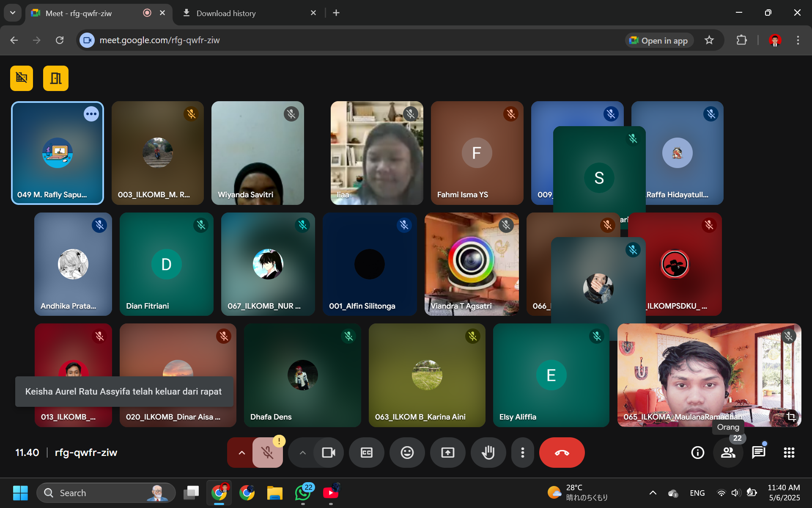Expand video settings chevron beside camera
812x508 pixels.
pos(302,453)
